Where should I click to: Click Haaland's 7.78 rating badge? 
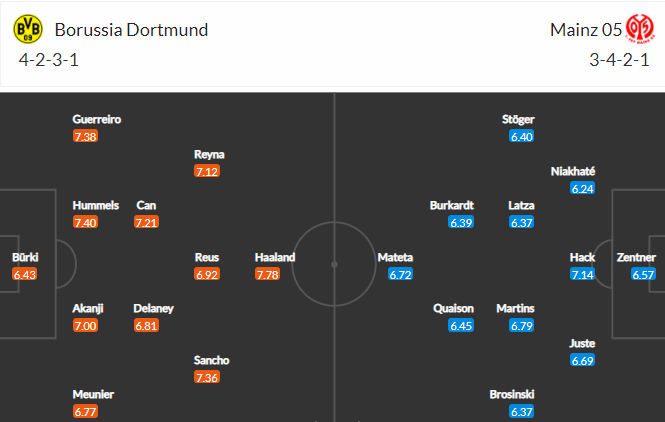267,275
